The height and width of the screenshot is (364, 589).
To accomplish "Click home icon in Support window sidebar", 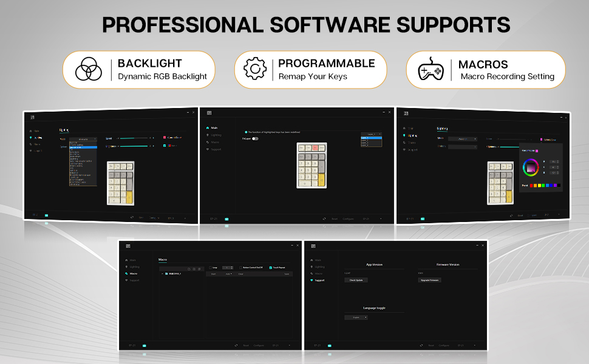I will (312, 260).
